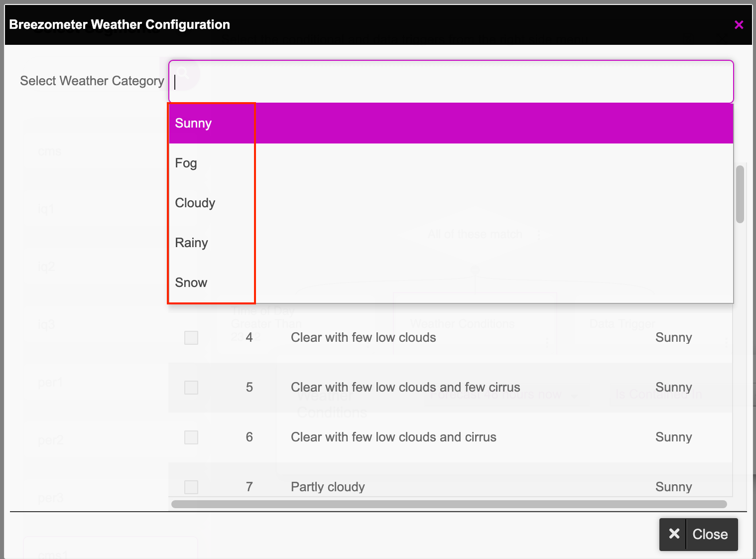756x559 pixels.
Task: Click the "Partly cloudy" row description
Action: 328,487
